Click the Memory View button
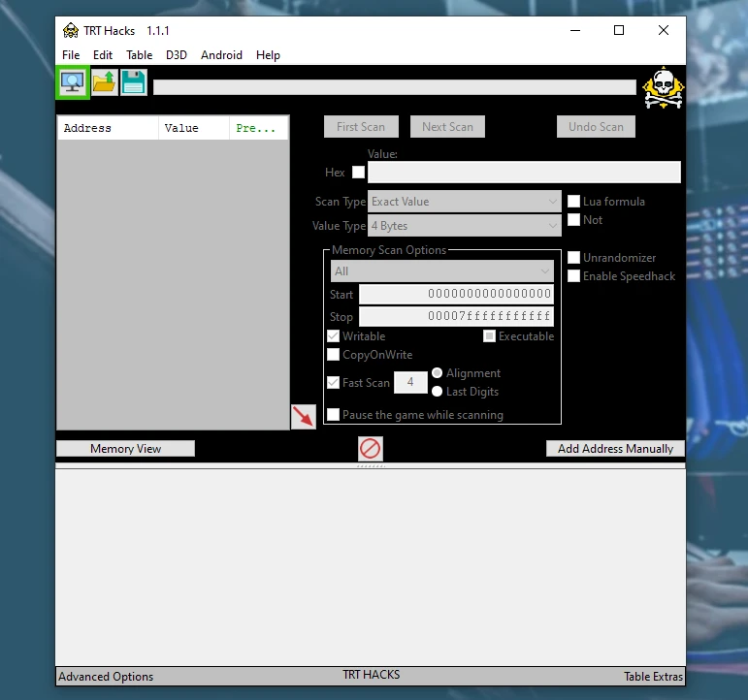The width and height of the screenshot is (748, 700). point(125,449)
